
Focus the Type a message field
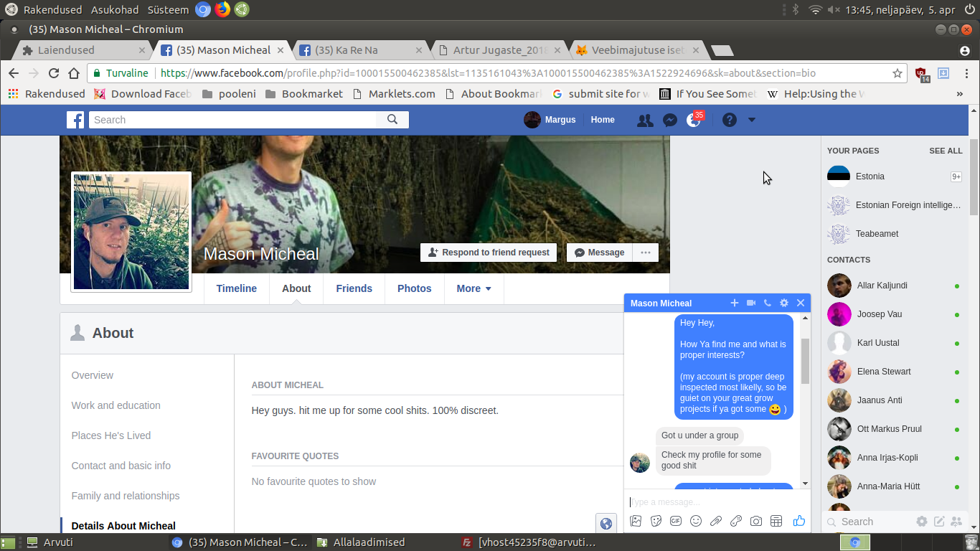tap(717, 501)
